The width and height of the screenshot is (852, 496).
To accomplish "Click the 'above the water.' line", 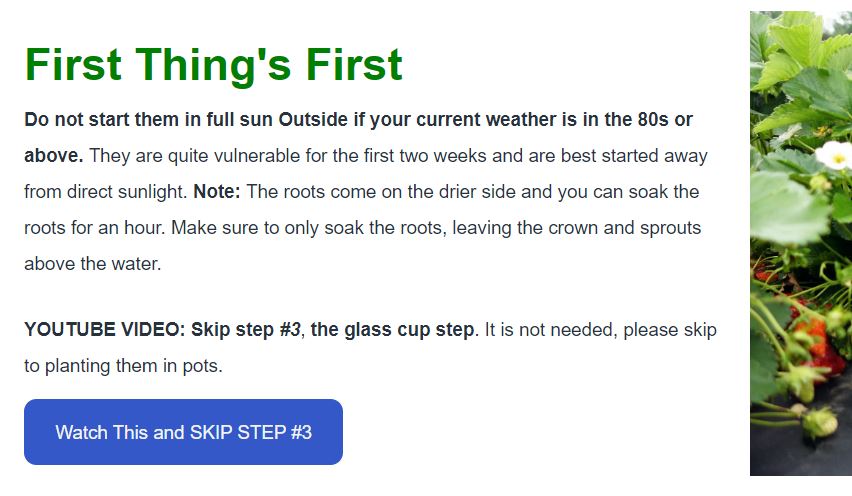I will [x=93, y=264].
